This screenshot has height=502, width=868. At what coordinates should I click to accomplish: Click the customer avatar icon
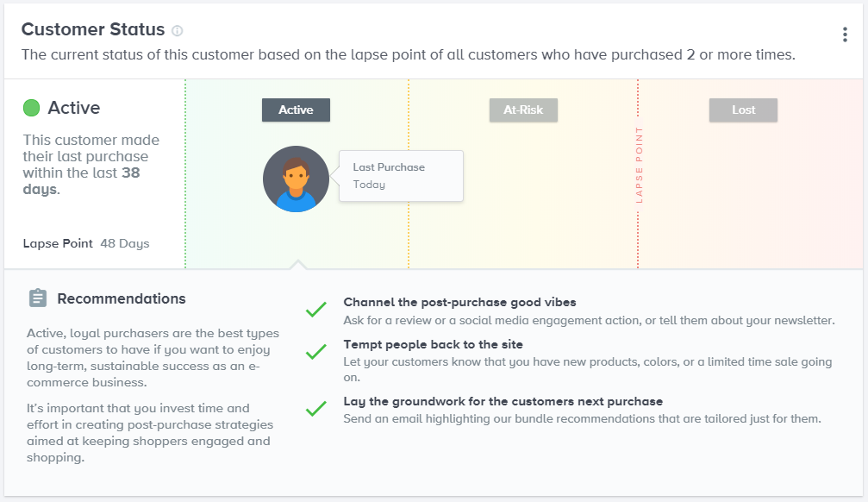pyautogui.click(x=296, y=179)
